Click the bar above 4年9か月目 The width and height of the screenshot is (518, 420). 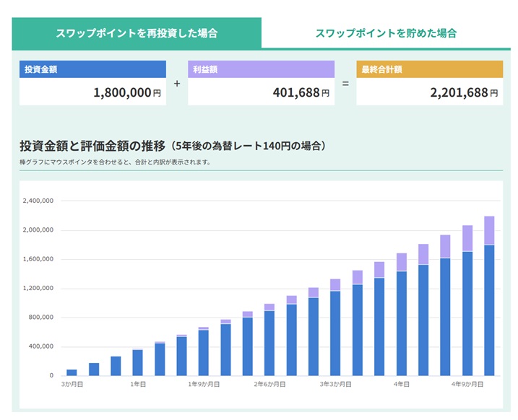(x=467, y=300)
